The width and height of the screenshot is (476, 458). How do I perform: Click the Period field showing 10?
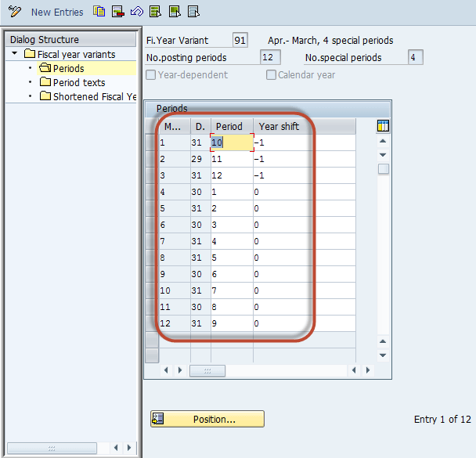[x=232, y=142]
